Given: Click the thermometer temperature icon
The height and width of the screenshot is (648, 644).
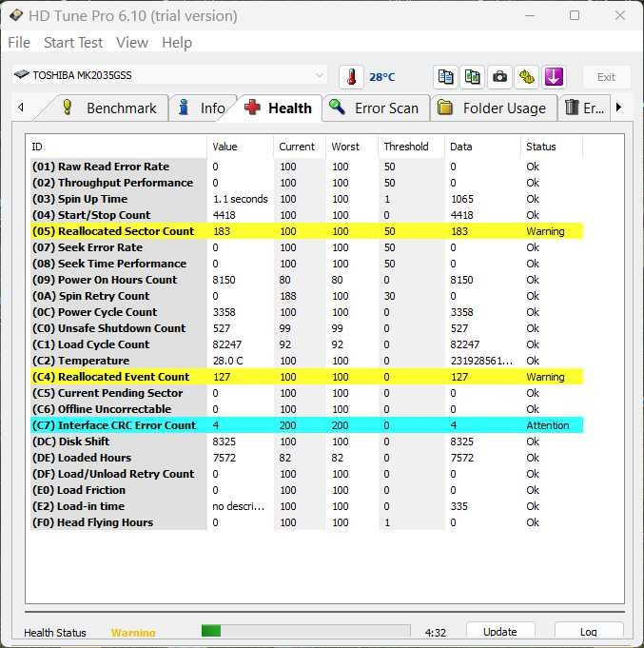Looking at the screenshot, I should point(351,77).
